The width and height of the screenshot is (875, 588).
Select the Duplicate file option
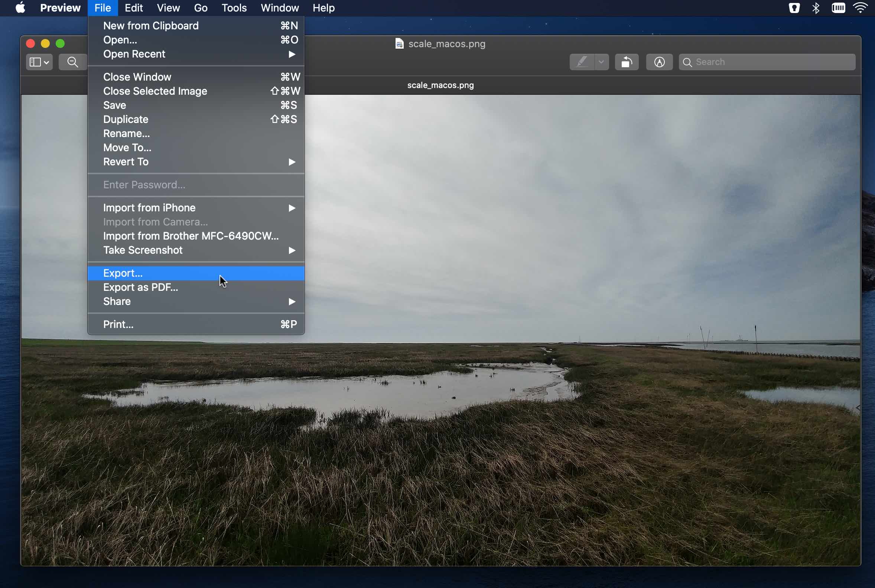pyautogui.click(x=125, y=119)
